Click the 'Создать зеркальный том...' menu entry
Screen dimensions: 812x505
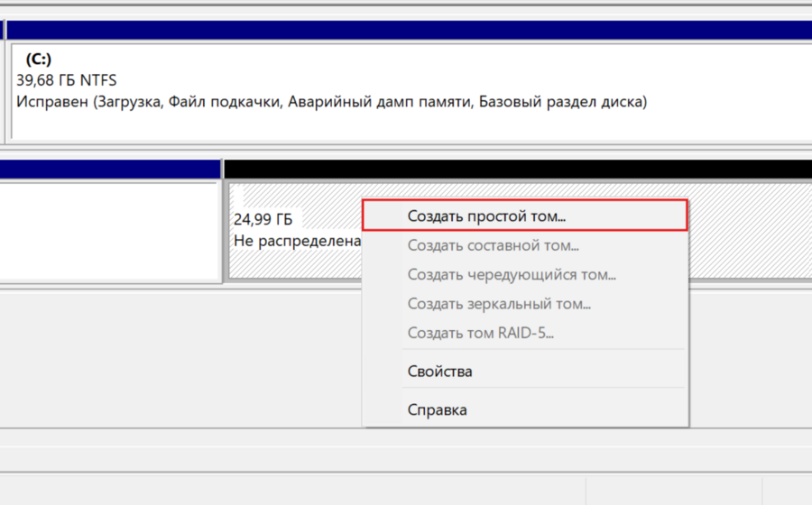point(499,304)
